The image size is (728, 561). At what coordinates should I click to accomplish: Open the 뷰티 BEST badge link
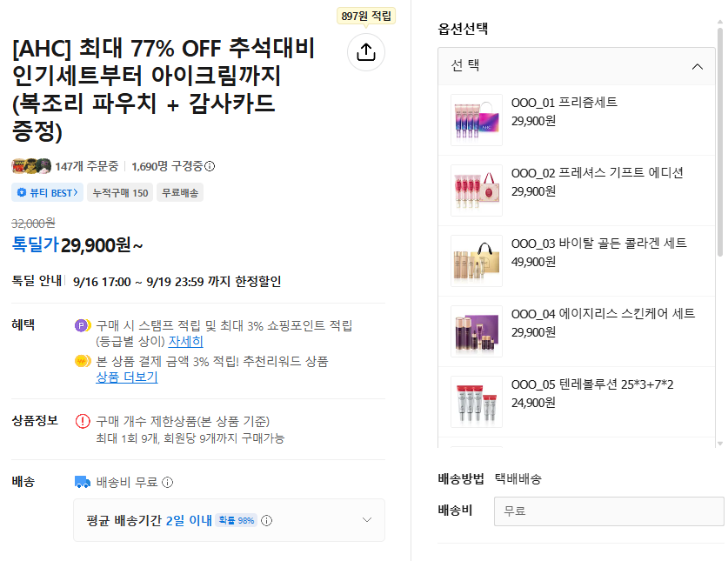47,193
